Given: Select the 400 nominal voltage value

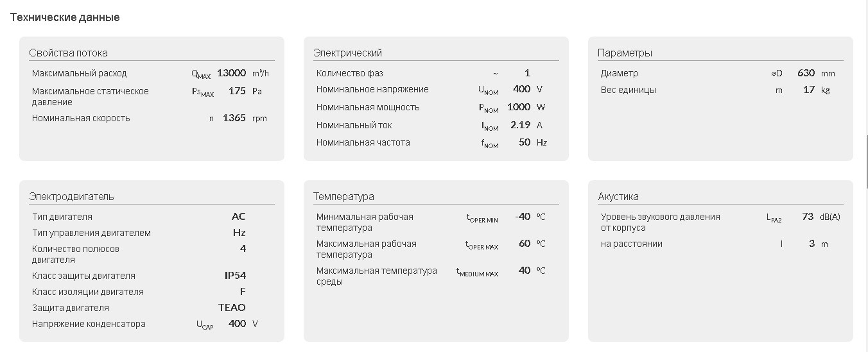Looking at the screenshot, I should [x=521, y=89].
